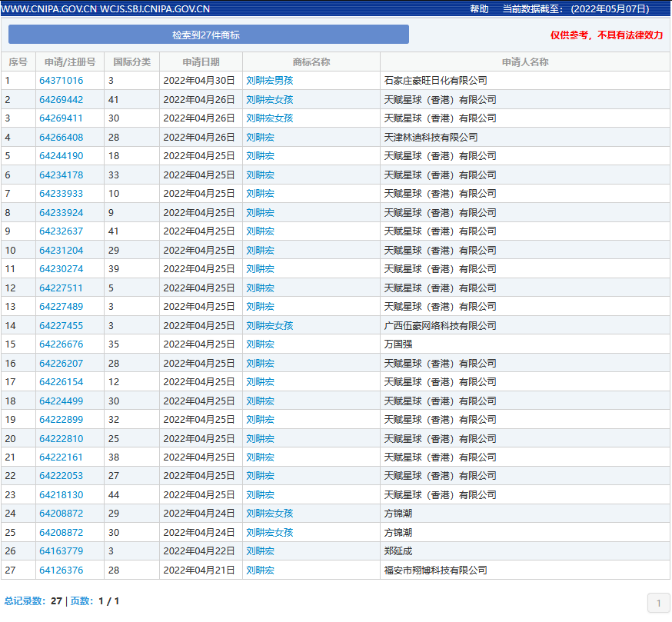The height and width of the screenshot is (622, 672).
Task: Open 刘畊宏女孩 trademark in row 2
Action: coord(270,100)
